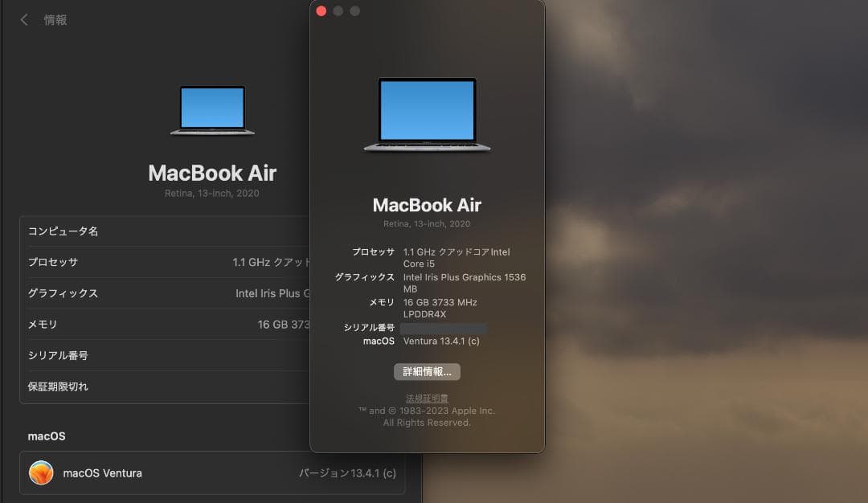Click the macOS Ventura icon
The image size is (868, 503).
click(42, 473)
